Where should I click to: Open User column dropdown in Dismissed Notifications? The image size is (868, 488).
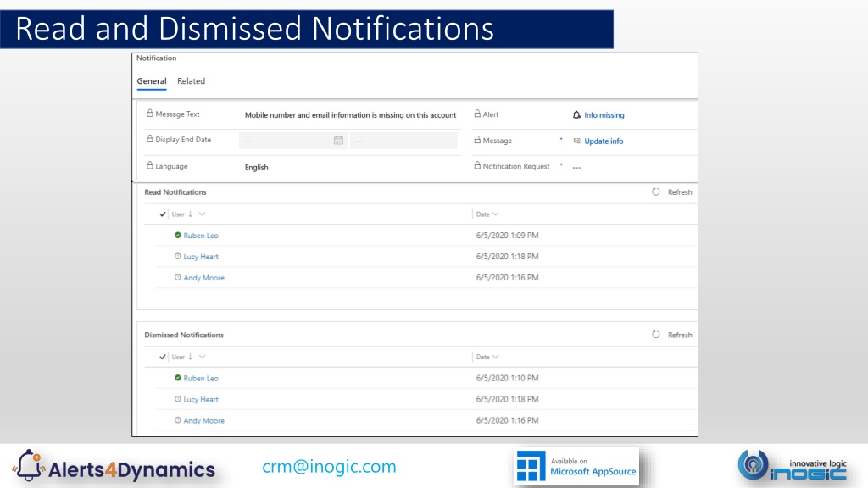[202, 357]
